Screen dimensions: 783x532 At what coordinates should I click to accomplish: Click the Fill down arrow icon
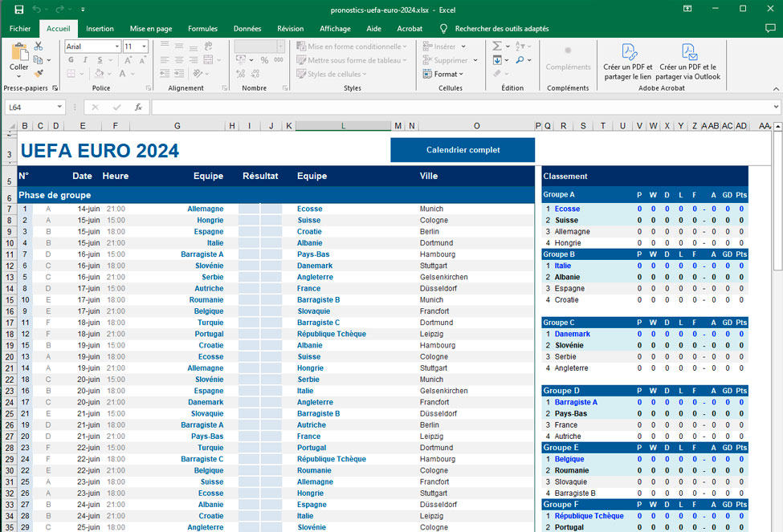coord(497,60)
